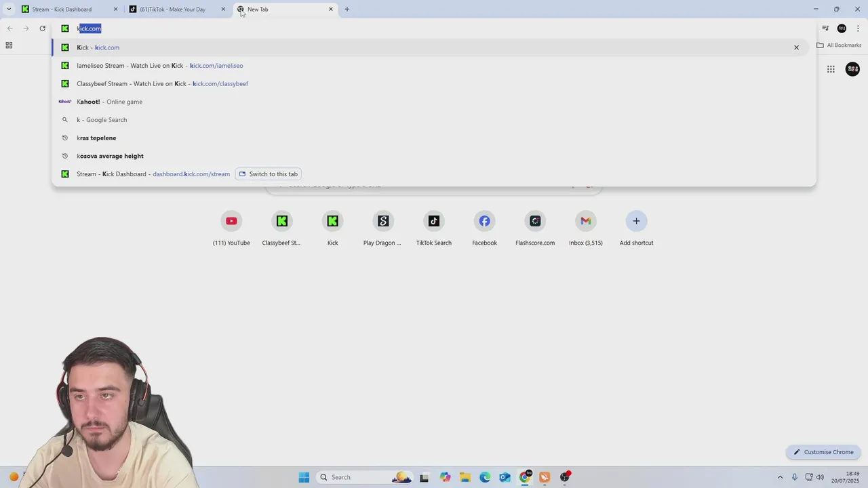This screenshot has height=488, width=868.
Task: Open File Explorer from the taskbar
Action: pyautogui.click(x=465, y=477)
